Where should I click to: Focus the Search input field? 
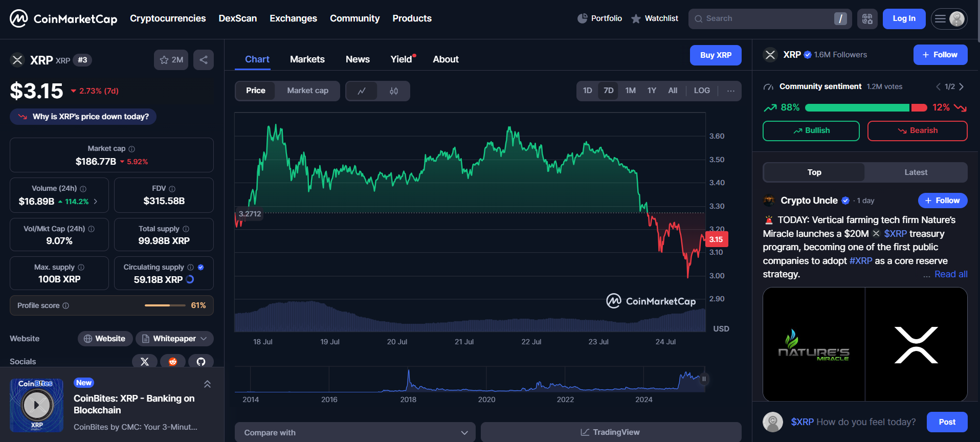pos(770,19)
